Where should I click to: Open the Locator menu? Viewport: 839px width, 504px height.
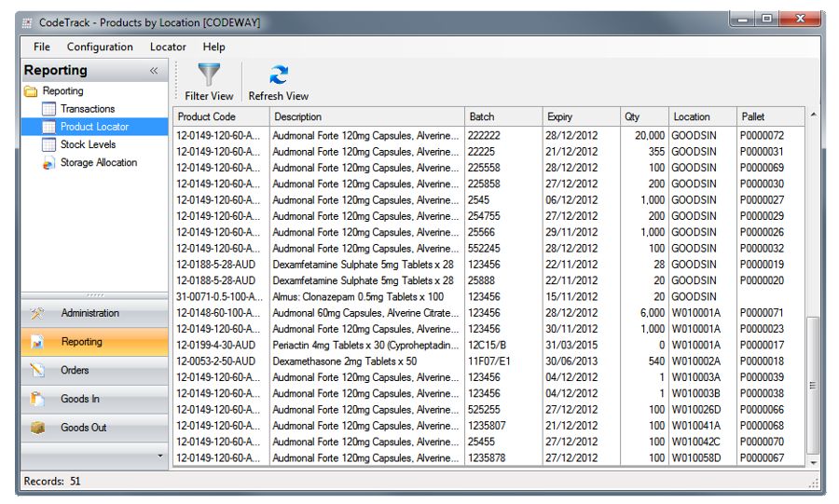pyautogui.click(x=168, y=47)
